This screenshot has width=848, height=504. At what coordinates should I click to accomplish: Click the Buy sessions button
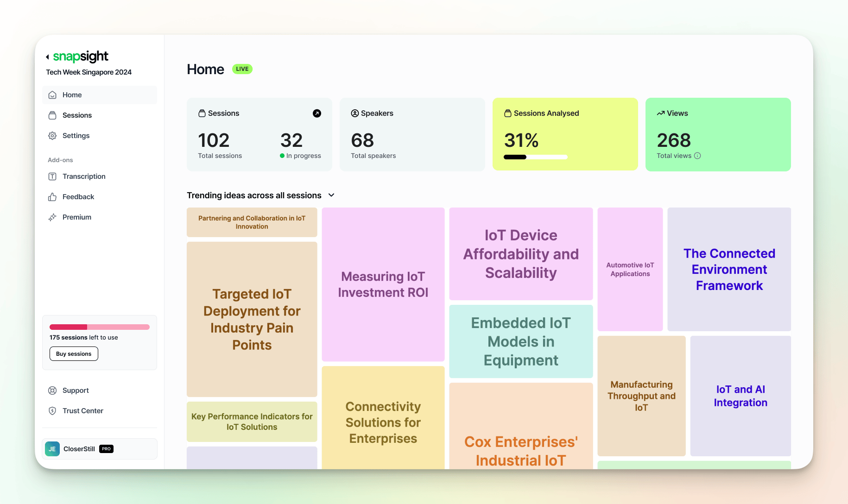[x=73, y=353]
